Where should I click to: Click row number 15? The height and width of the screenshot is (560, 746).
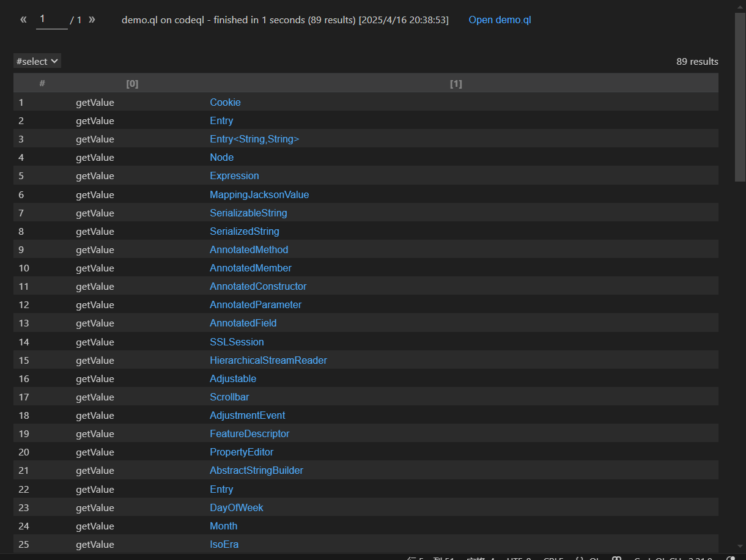tap(24, 360)
